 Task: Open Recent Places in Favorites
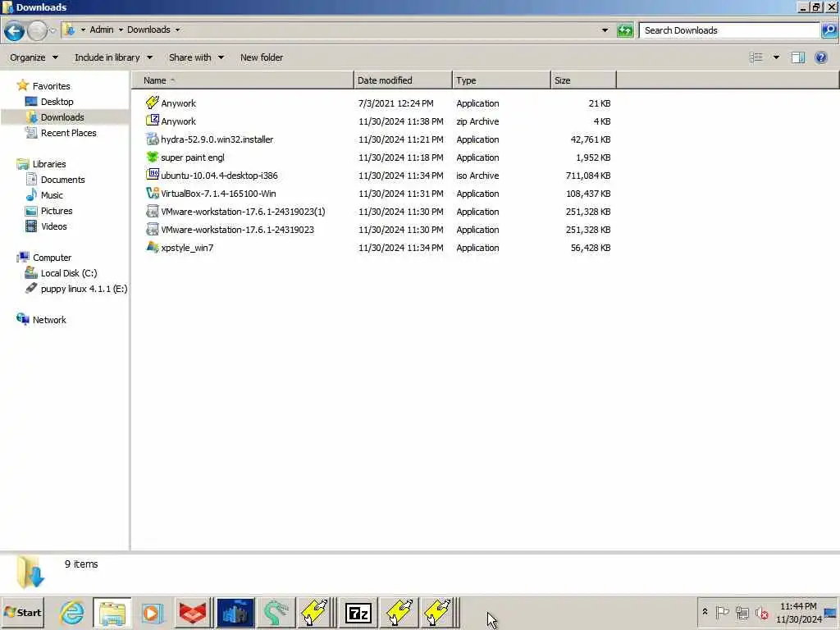click(x=69, y=133)
